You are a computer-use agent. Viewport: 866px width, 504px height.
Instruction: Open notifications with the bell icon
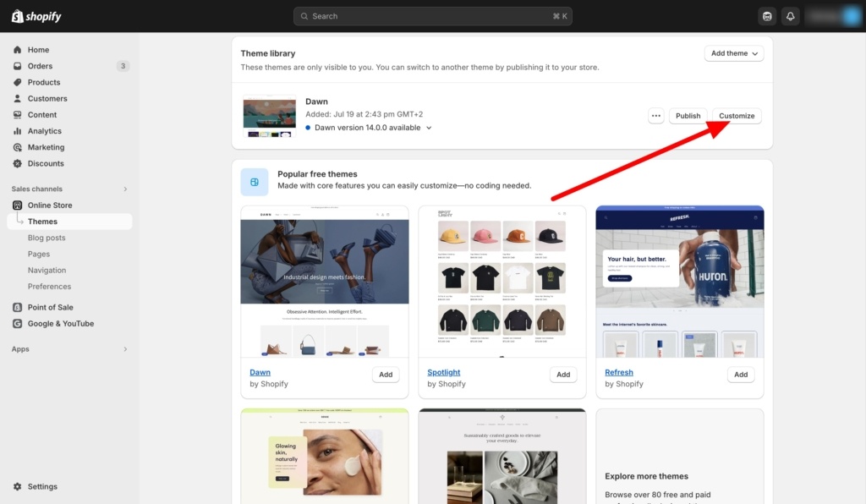[x=791, y=15]
